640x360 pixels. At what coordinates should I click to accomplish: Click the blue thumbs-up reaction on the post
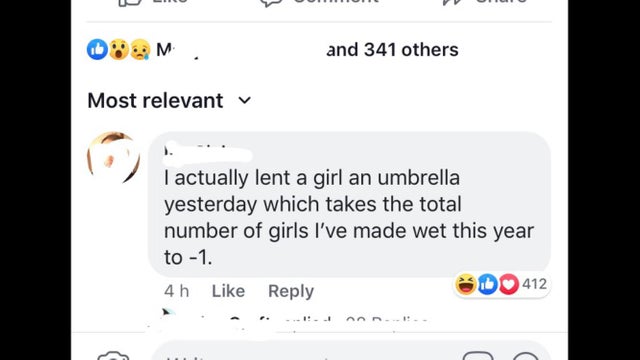(97, 49)
